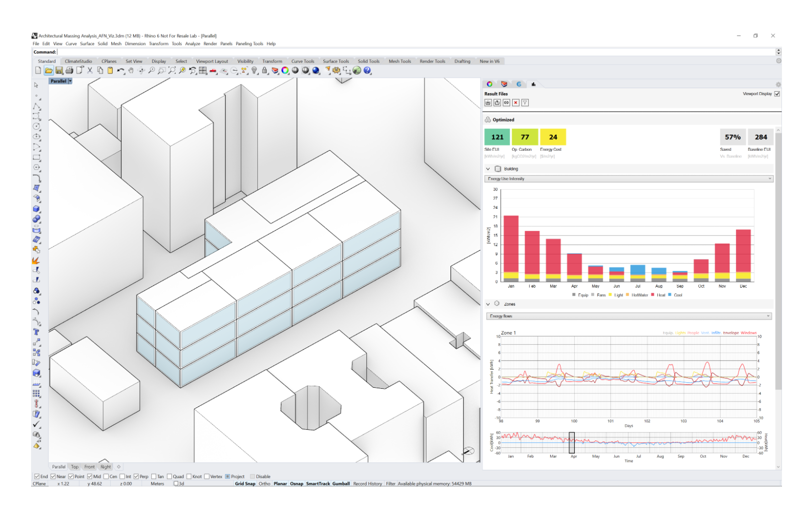Click the Undo arrow icon

coord(121,71)
